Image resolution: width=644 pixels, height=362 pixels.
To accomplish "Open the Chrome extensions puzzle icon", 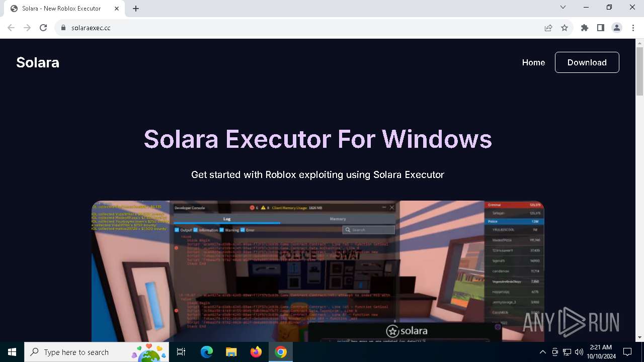I will pos(585,28).
